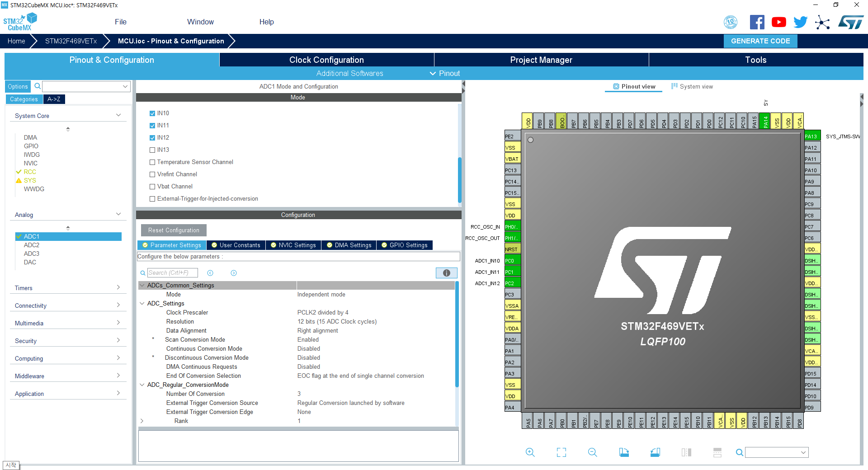
Task: Click the peripheral search magnifier icon
Action: (38, 86)
